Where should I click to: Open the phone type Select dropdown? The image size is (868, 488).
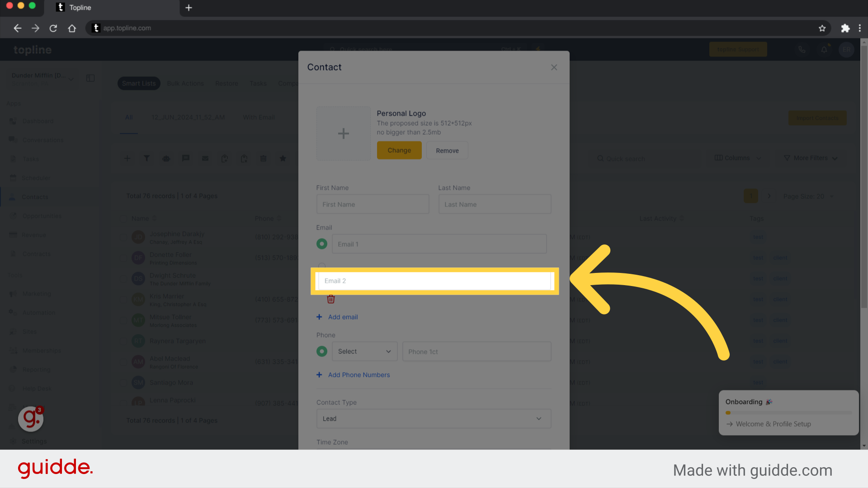[364, 351]
